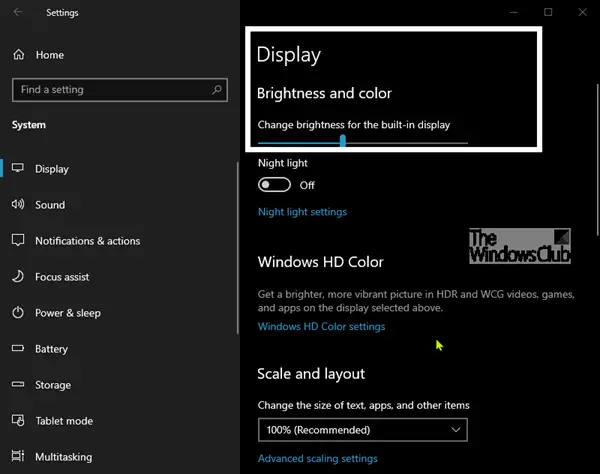Click the Focus assist moon icon
600x474 pixels.
point(18,277)
